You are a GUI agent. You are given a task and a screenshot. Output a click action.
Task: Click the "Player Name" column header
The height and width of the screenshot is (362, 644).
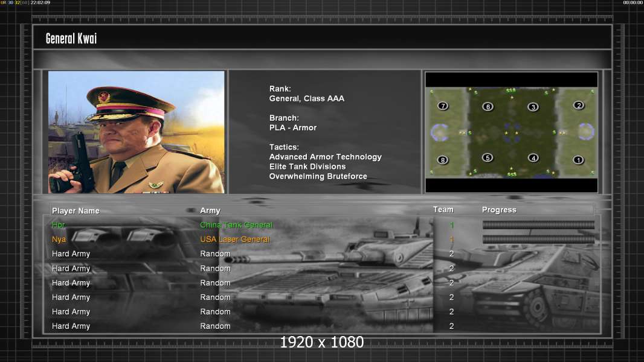(x=76, y=211)
